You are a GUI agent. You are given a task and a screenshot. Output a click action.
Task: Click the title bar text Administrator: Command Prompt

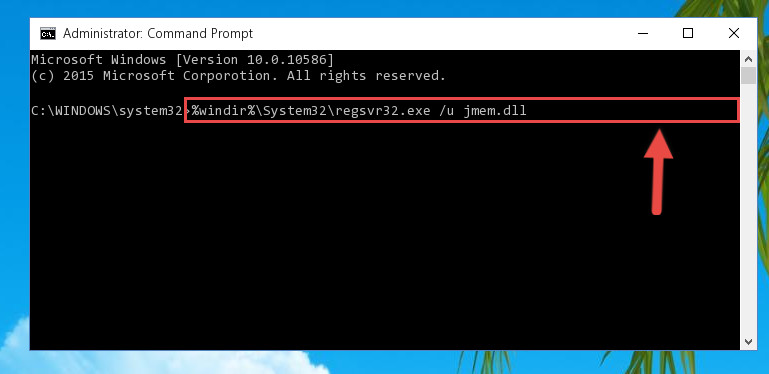click(158, 33)
